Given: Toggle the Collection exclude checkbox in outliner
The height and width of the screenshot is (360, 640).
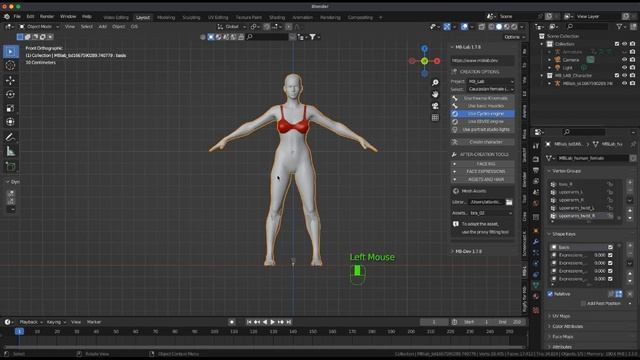Looking at the screenshot, I should (x=617, y=44).
